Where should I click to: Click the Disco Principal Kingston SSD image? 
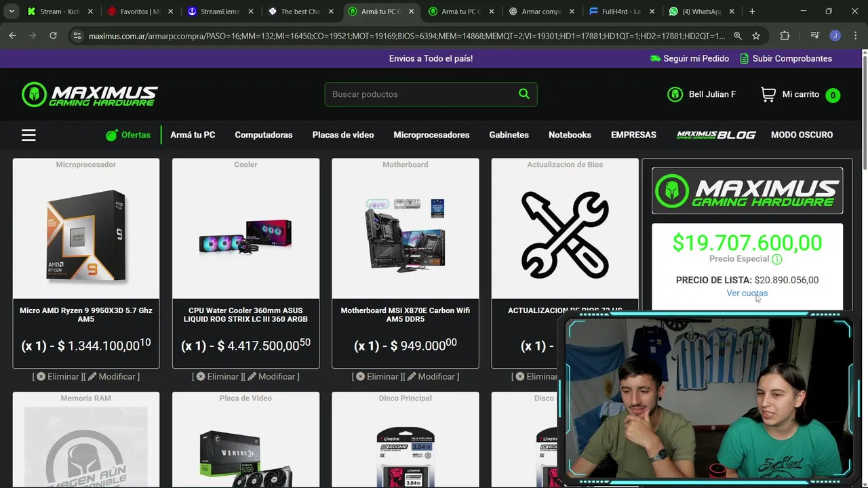(406, 457)
